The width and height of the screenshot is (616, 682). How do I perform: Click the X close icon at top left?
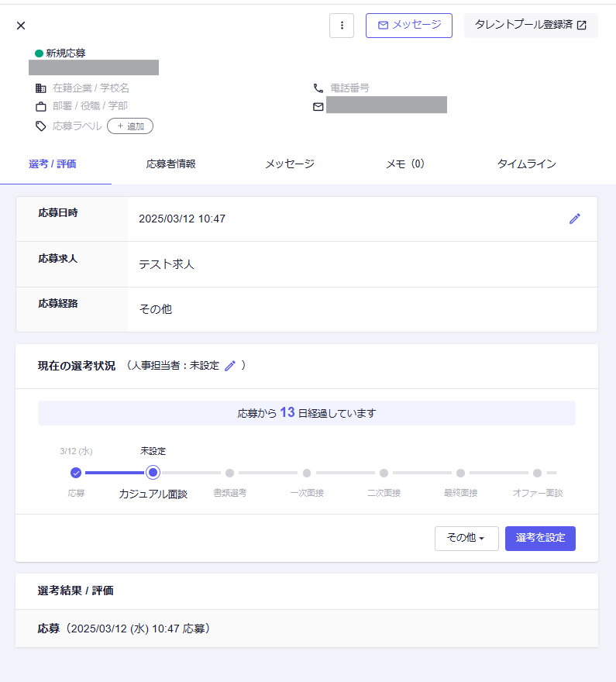[x=21, y=26]
